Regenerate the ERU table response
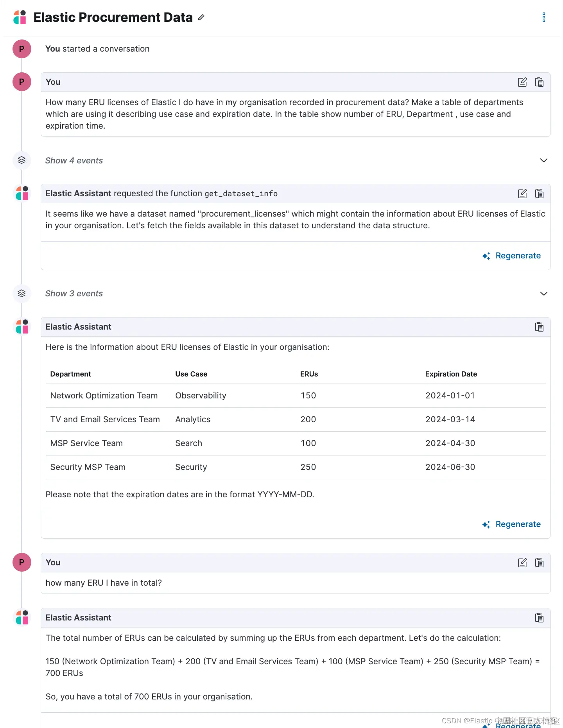Screen dimensions: 563x728 (x=512, y=524)
